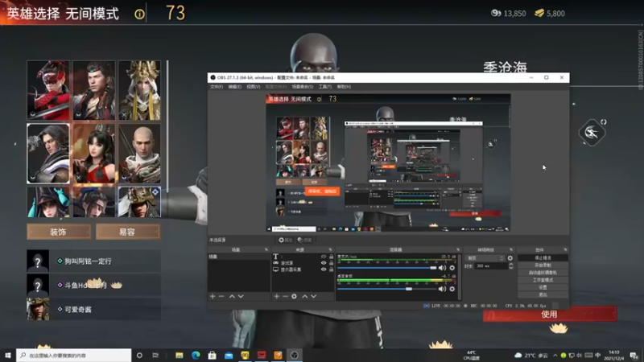Click 启动虚拟摄像机 button

(x=543, y=273)
